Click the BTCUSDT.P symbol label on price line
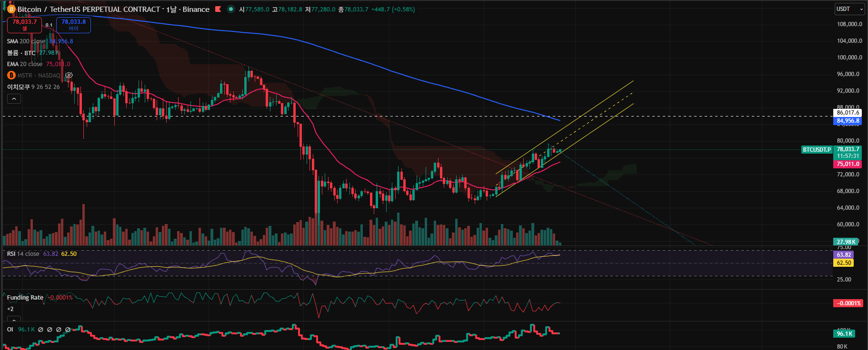Image resolution: width=868 pixels, height=350 pixels. tap(817, 150)
